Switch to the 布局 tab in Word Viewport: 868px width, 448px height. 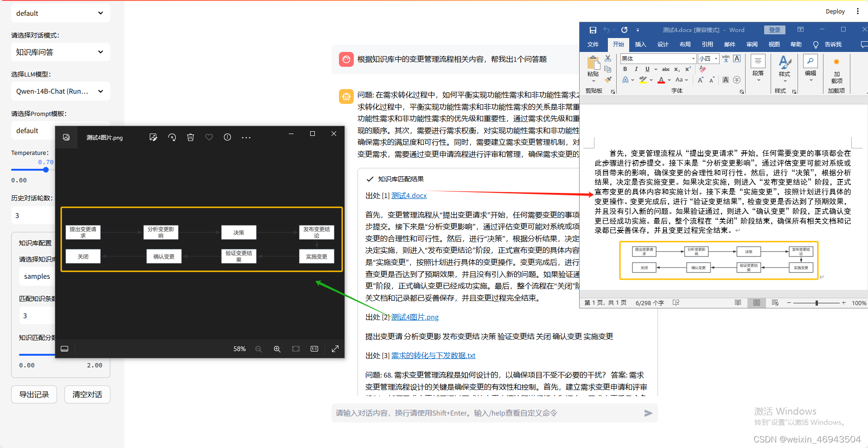(x=685, y=45)
